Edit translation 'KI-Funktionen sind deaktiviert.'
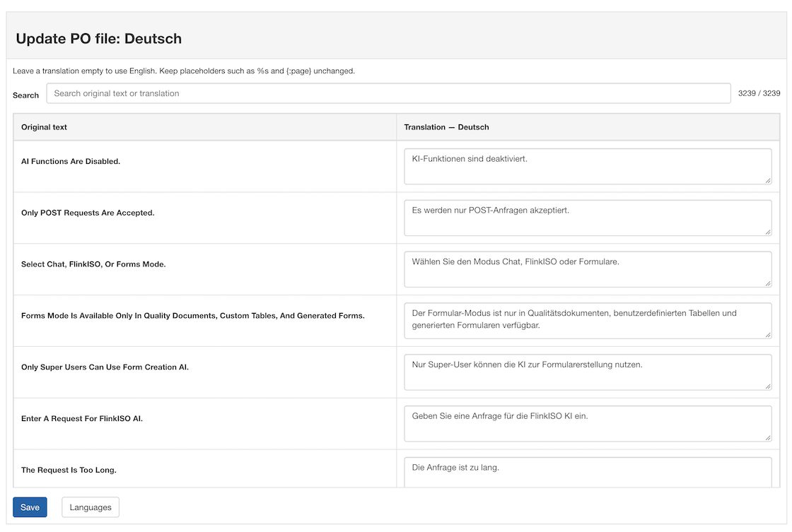Image resolution: width=792 pixels, height=532 pixels. (588, 166)
